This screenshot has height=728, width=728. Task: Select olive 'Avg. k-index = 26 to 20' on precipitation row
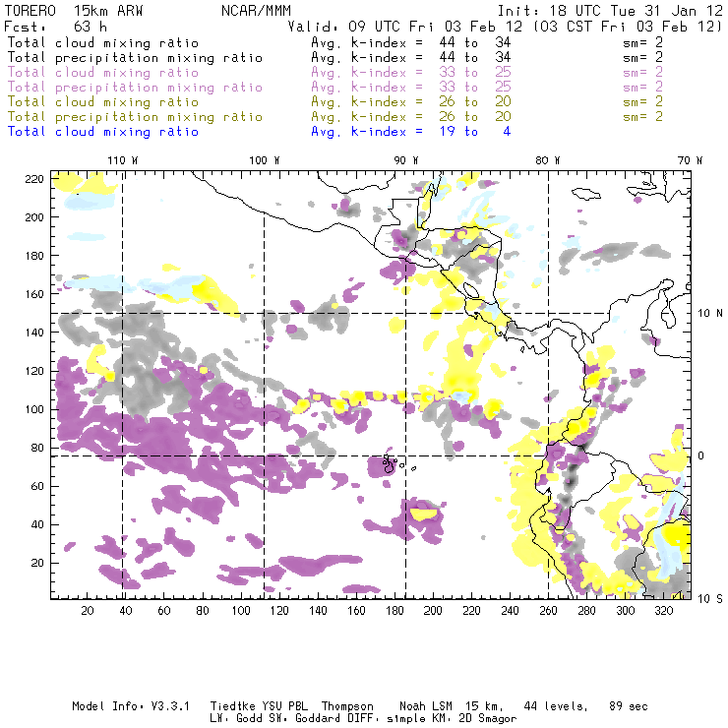(x=411, y=117)
